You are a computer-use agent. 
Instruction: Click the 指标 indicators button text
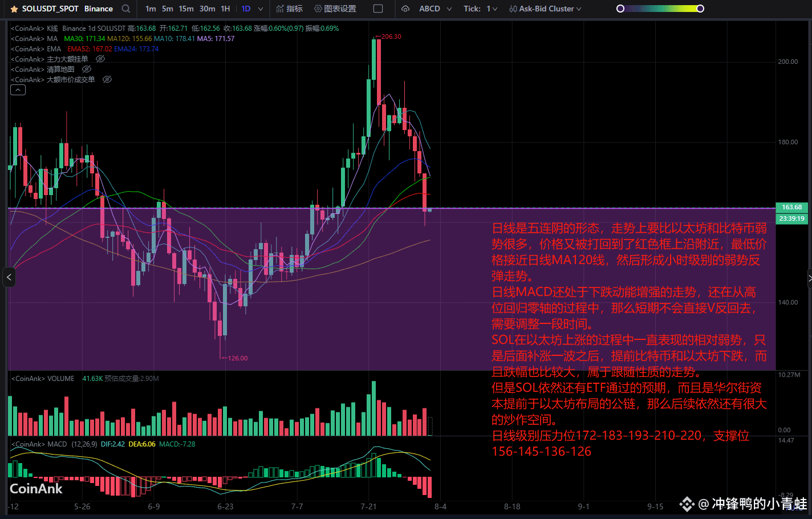pos(295,9)
